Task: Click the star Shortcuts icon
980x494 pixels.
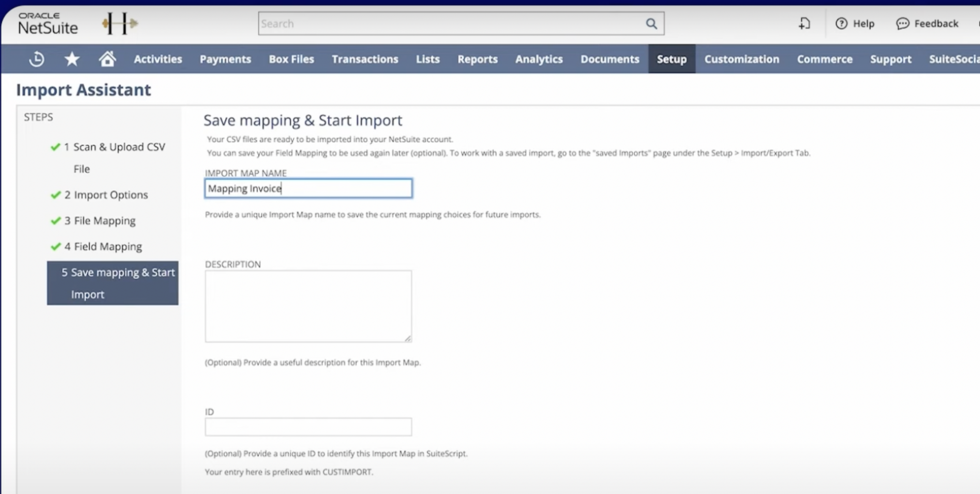Action: pos(72,59)
